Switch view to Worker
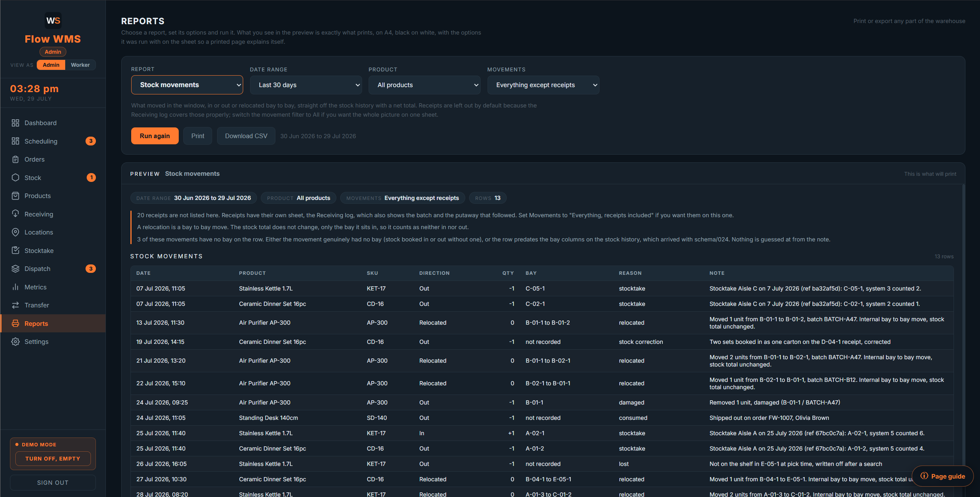 click(x=80, y=65)
